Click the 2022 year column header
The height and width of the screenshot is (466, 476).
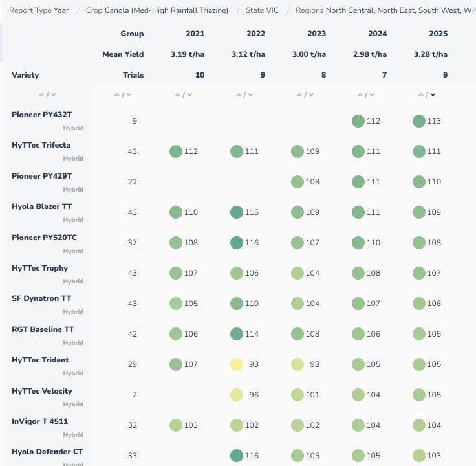[x=256, y=34]
